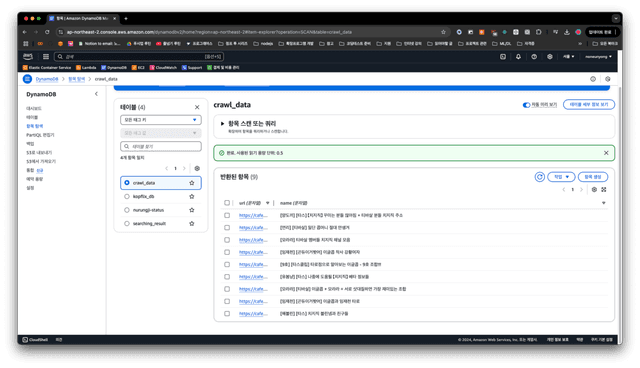
Task: Open the tables panel preferences gear
Action: [x=197, y=168]
